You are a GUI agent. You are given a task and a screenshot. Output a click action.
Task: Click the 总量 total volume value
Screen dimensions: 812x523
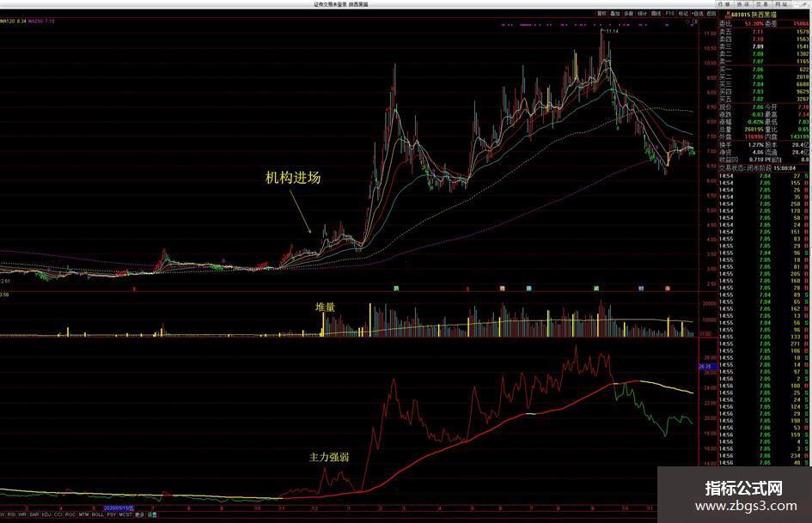754,130
